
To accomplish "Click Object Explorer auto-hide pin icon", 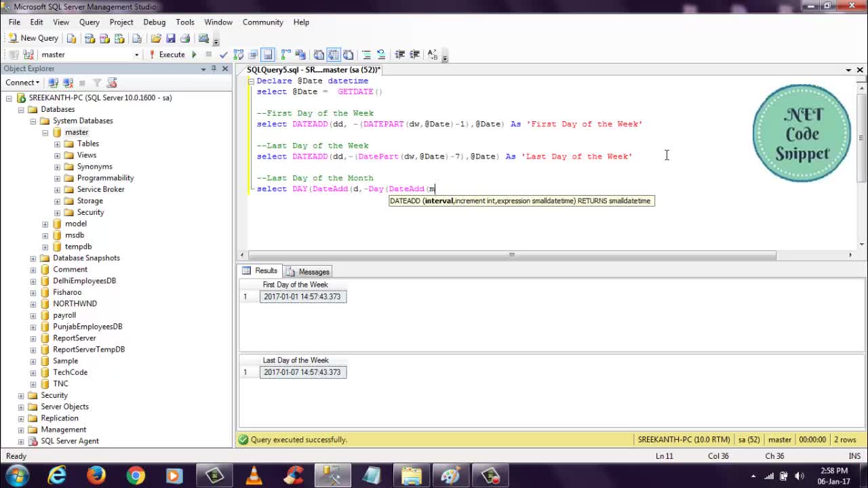I will [214, 68].
